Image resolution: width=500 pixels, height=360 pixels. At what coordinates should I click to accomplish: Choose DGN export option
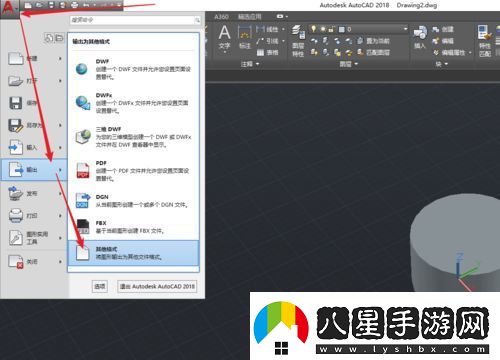133,201
